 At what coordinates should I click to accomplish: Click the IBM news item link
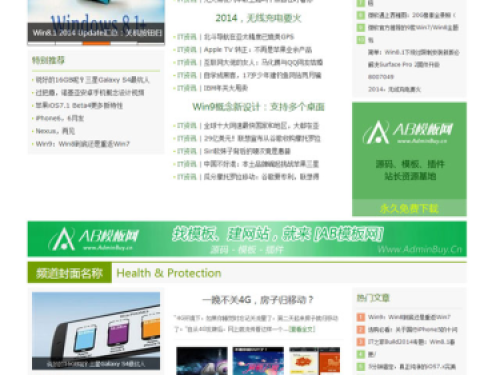226,88
